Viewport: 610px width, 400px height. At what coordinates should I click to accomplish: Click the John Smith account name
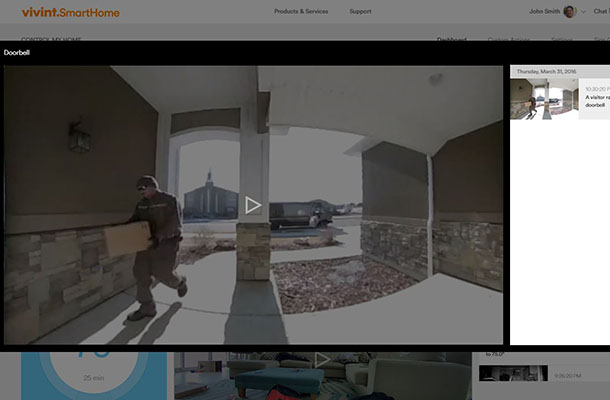coord(544,12)
